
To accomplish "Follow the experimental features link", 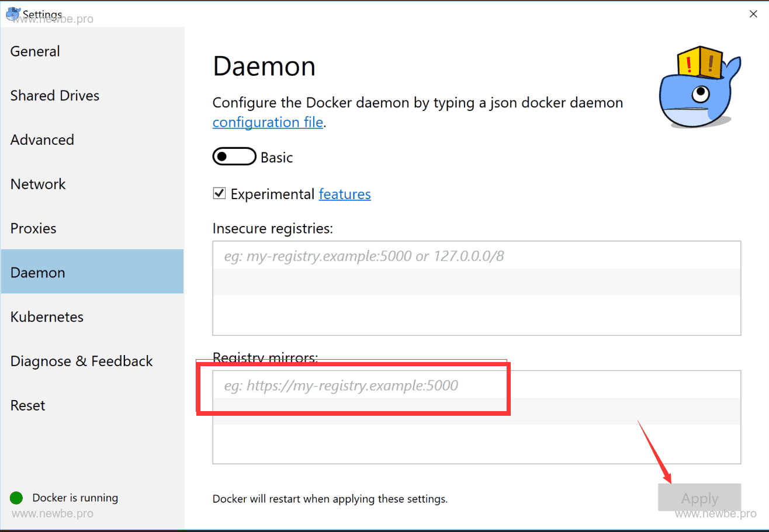I will click(x=344, y=194).
